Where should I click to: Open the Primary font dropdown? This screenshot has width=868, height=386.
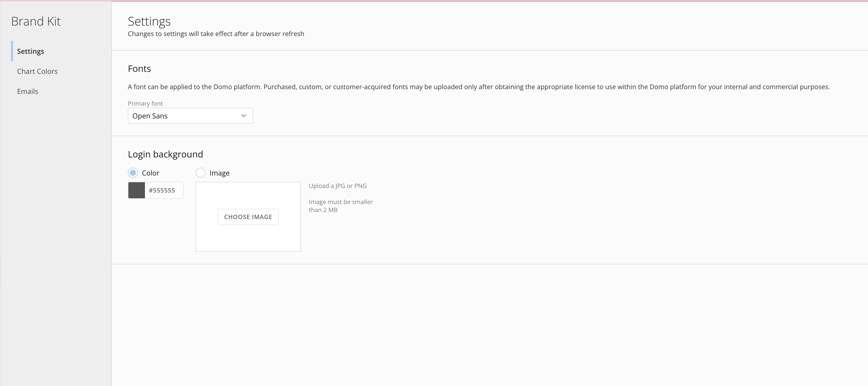tap(190, 115)
